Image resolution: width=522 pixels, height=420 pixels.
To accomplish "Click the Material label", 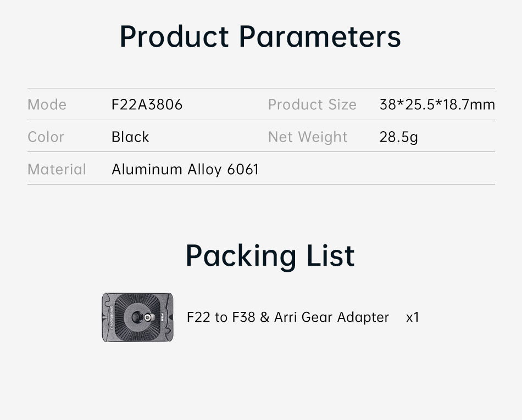I will pos(57,169).
